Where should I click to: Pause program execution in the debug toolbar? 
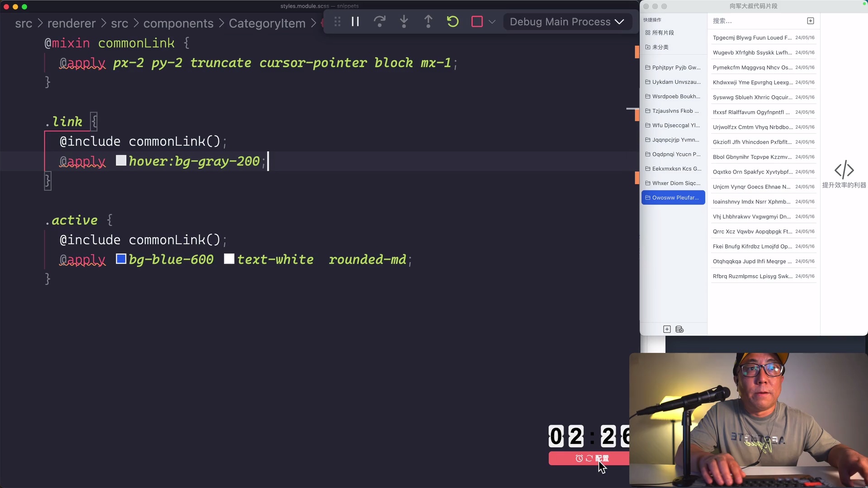355,21
